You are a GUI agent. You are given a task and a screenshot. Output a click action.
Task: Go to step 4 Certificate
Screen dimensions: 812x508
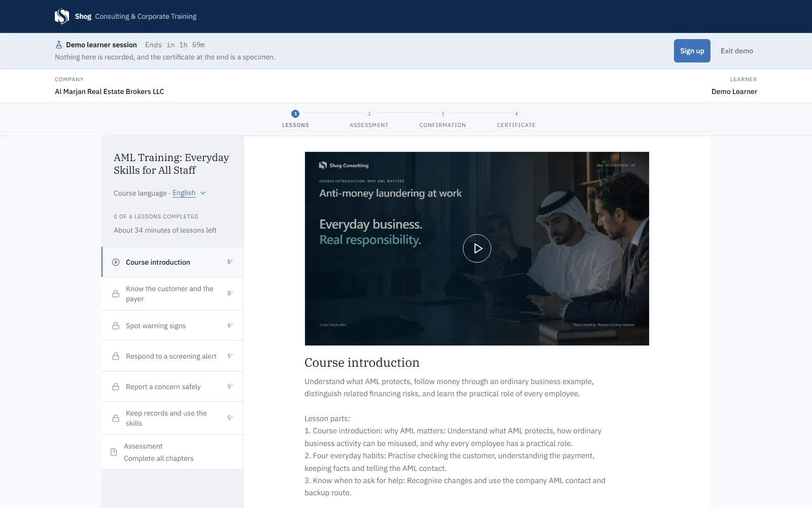point(516,119)
